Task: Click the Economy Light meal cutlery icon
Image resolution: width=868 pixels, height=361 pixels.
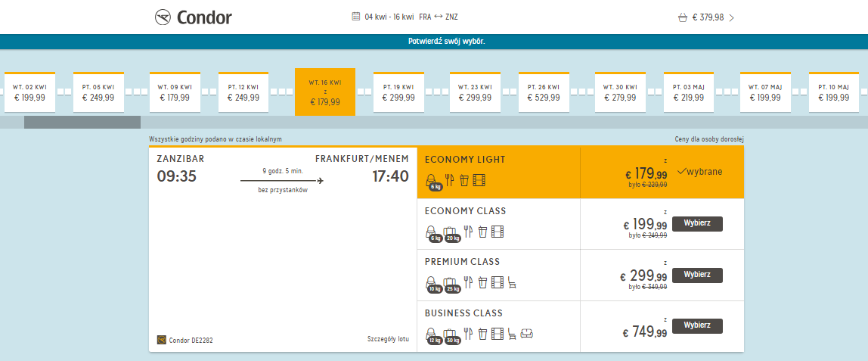Action: point(449,179)
